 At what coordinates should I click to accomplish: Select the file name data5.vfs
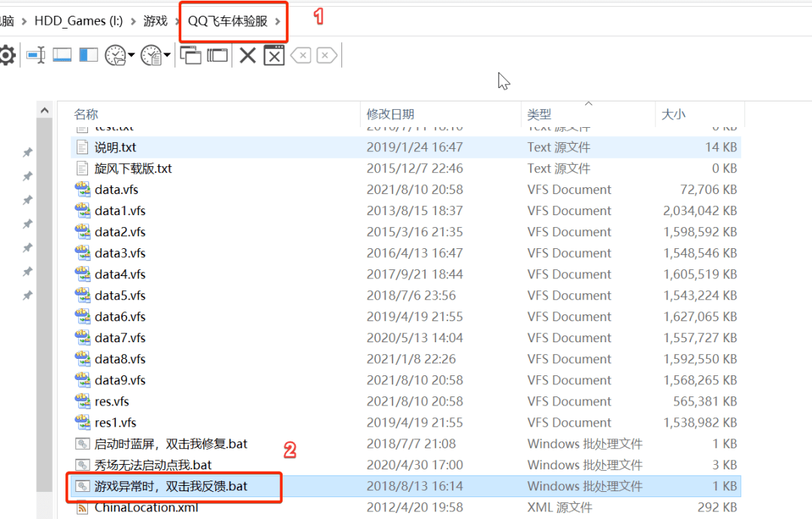120,296
